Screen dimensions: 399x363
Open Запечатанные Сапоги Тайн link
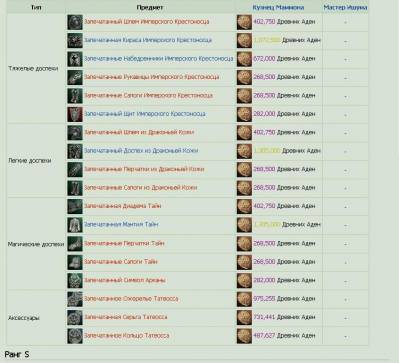click(x=120, y=262)
